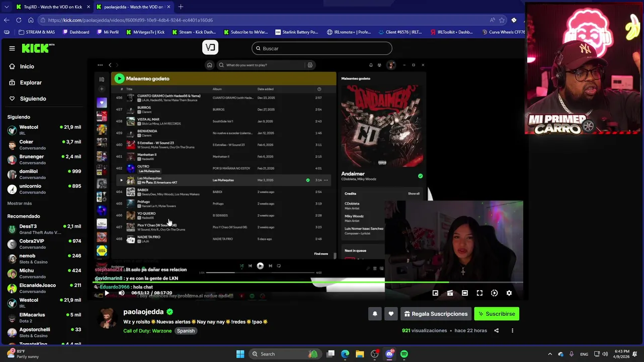Image resolution: width=644 pixels, height=362 pixels.
Task: Open Dashboard bookmark
Action: point(76,32)
